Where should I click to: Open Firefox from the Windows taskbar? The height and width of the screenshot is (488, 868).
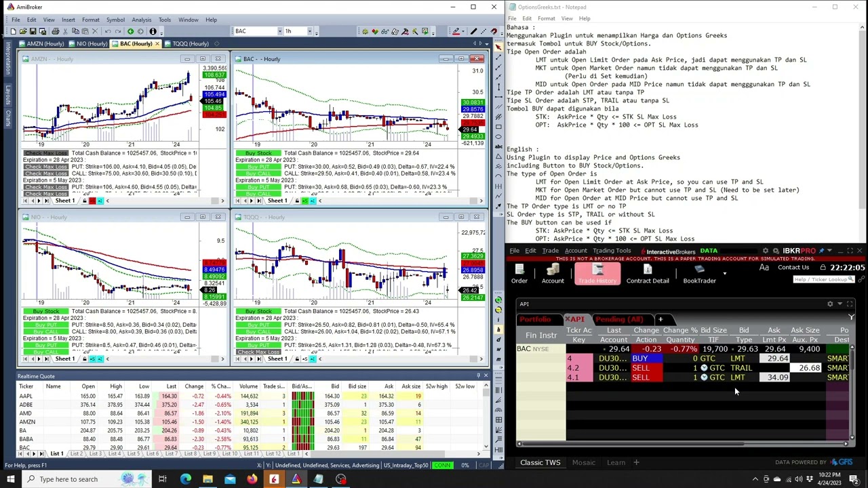(252, 479)
